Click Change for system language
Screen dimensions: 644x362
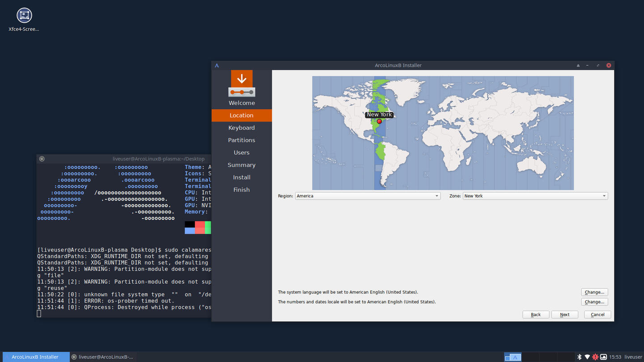click(x=594, y=292)
